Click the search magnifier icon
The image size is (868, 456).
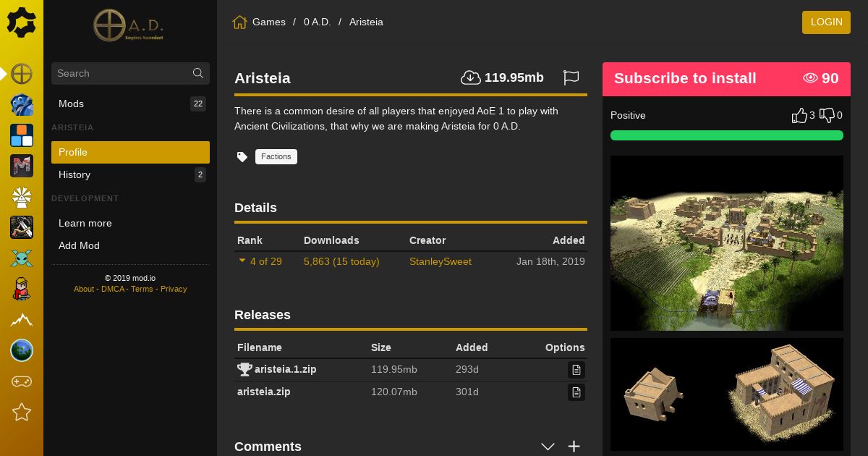point(198,73)
